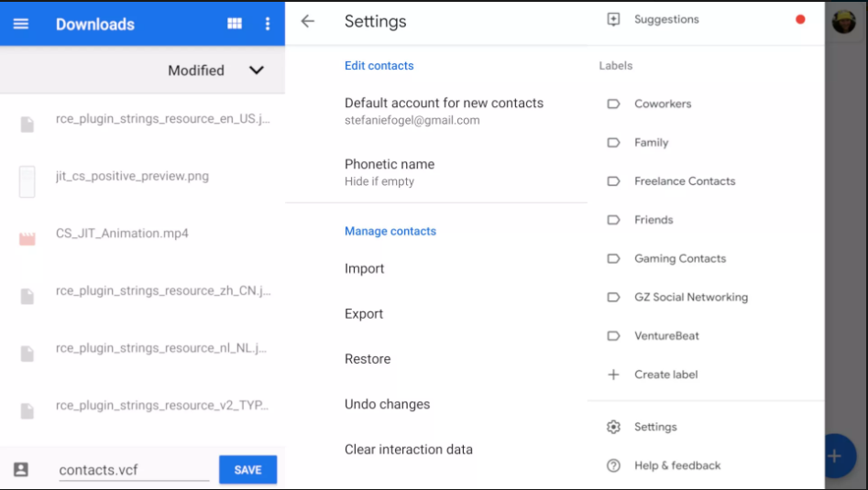Open the hamburger menu in Downloads

coord(21,24)
